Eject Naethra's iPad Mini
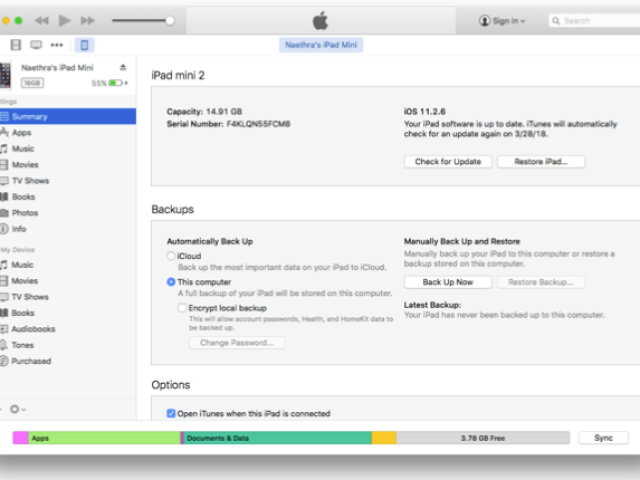This screenshot has height=480, width=640. 123,67
